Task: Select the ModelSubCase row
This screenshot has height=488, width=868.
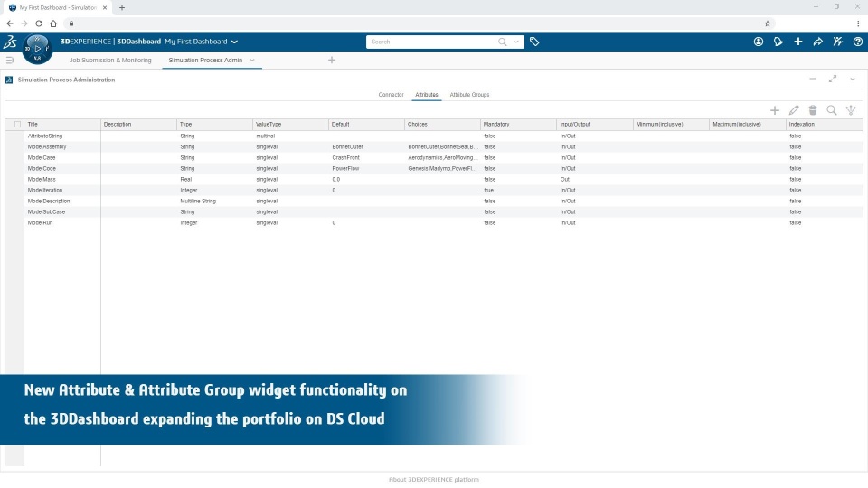Action: (x=434, y=211)
